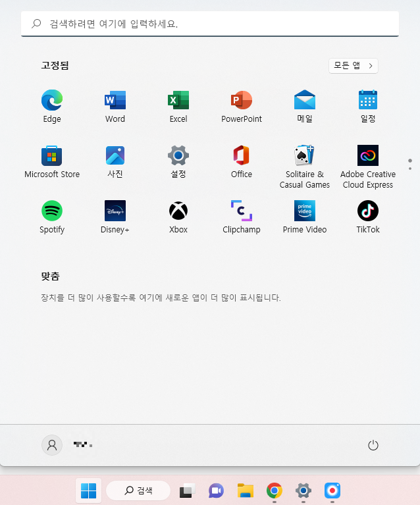The image size is (420, 505).
Task: Click the power button icon
Action: point(373,445)
